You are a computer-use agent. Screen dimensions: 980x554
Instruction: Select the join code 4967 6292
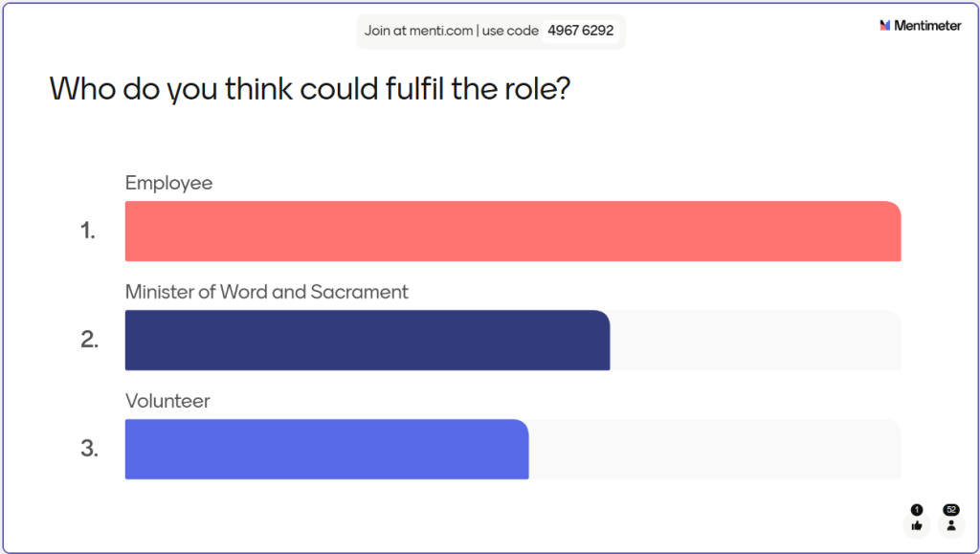pyautogui.click(x=581, y=31)
